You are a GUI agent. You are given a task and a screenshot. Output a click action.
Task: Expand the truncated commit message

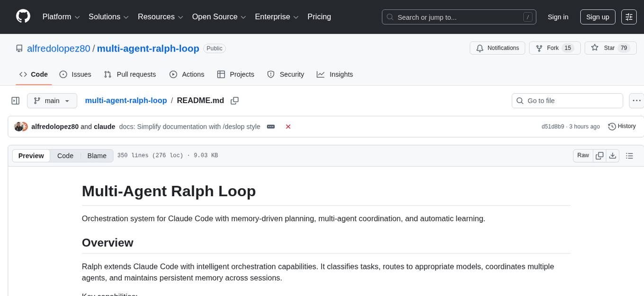click(270, 127)
